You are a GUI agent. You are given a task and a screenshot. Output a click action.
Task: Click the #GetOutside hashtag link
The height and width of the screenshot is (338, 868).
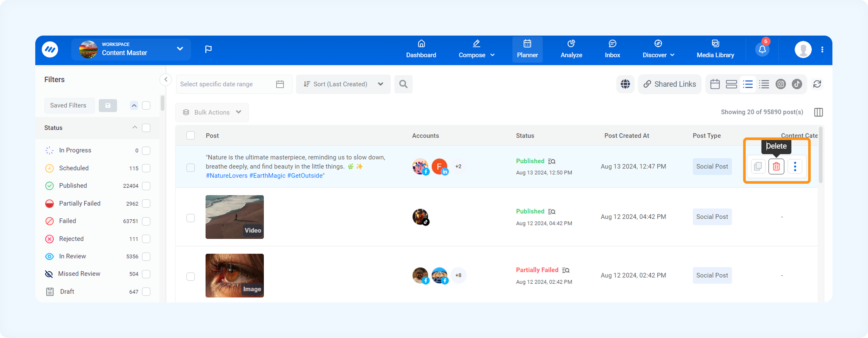(305, 176)
